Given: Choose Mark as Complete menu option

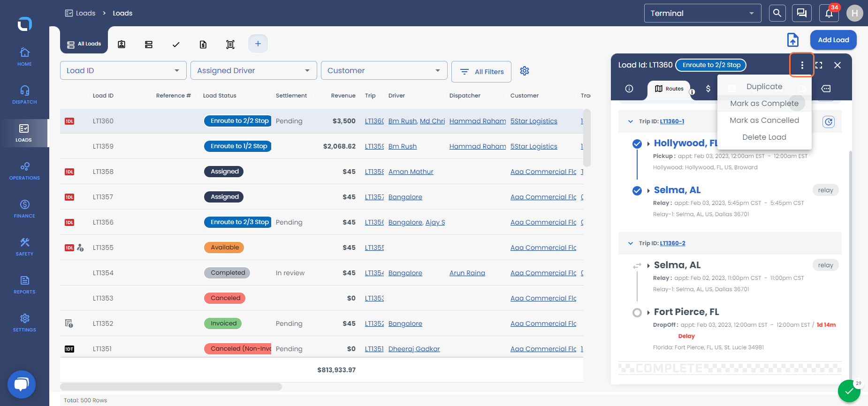Looking at the screenshot, I should 764,104.
